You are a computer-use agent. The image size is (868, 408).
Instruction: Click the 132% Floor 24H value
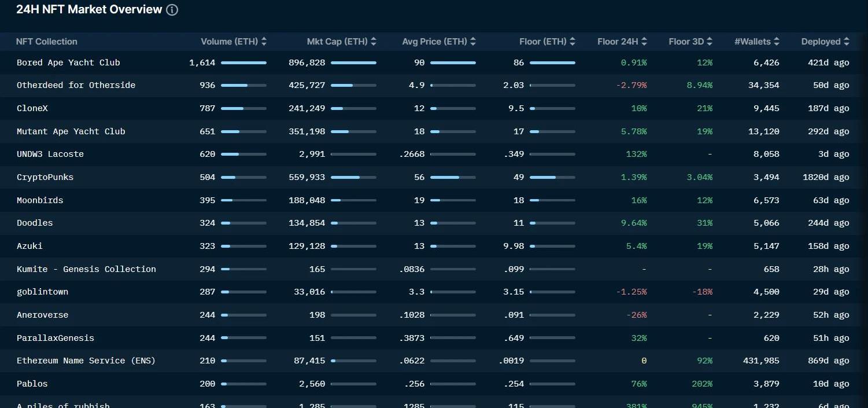pyautogui.click(x=636, y=154)
